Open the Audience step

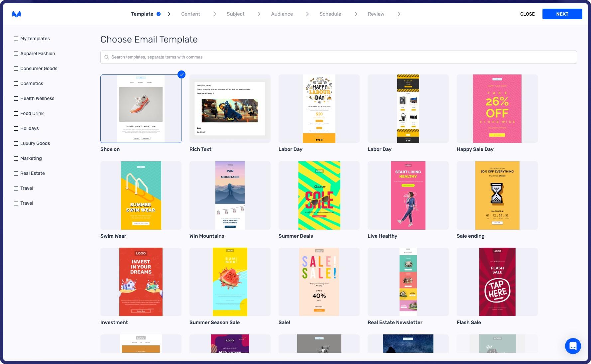282,14
